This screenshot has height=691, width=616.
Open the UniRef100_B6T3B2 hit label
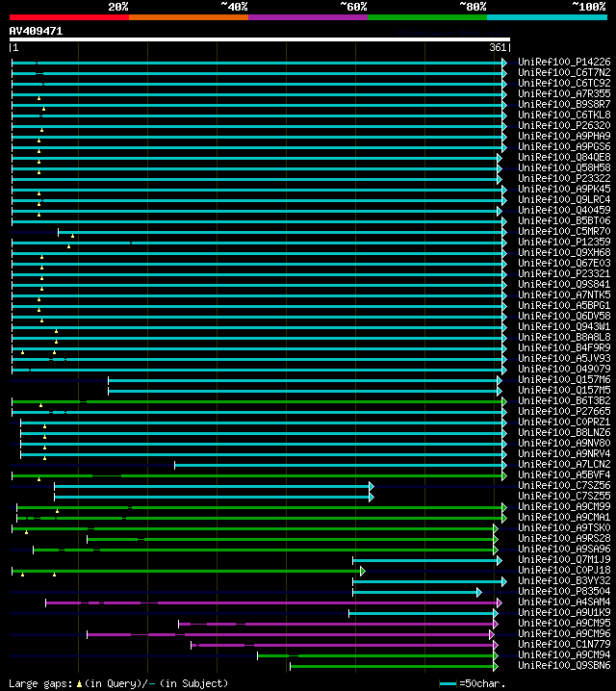(x=564, y=400)
